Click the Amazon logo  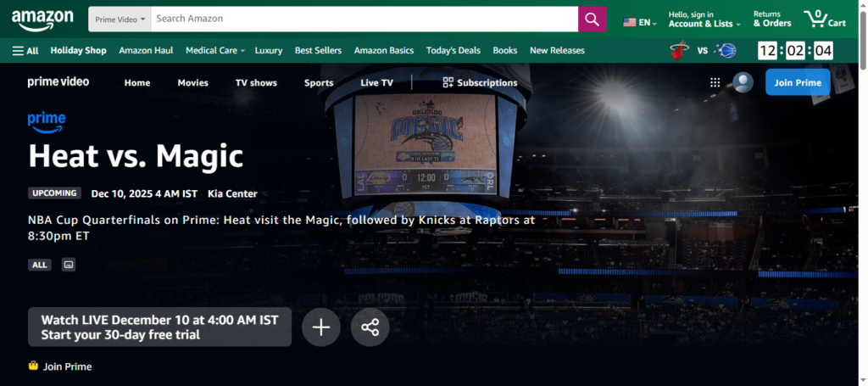(x=42, y=18)
